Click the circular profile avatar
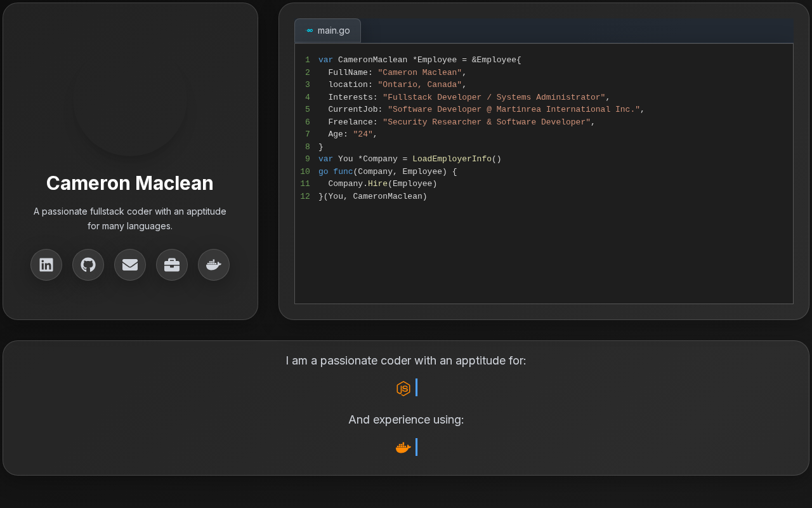This screenshot has height=508, width=812. point(130,98)
